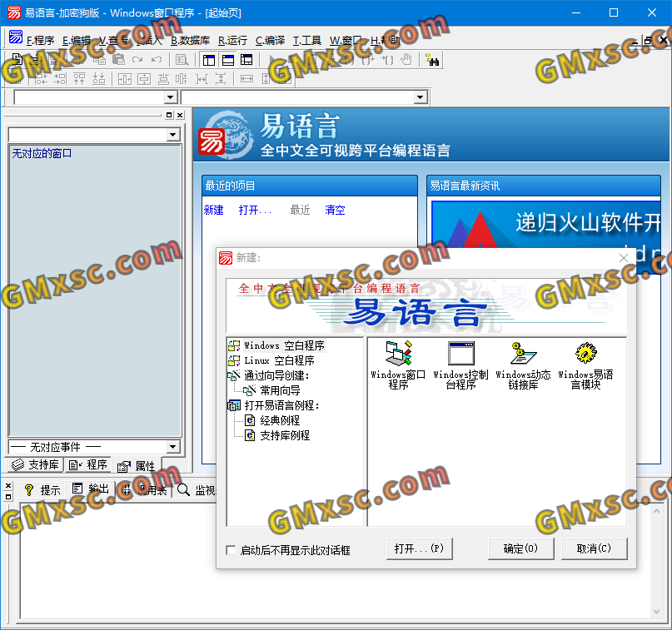
Task: Check 启动后不再显示此对话框 checkbox
Action: pos(230,549)
